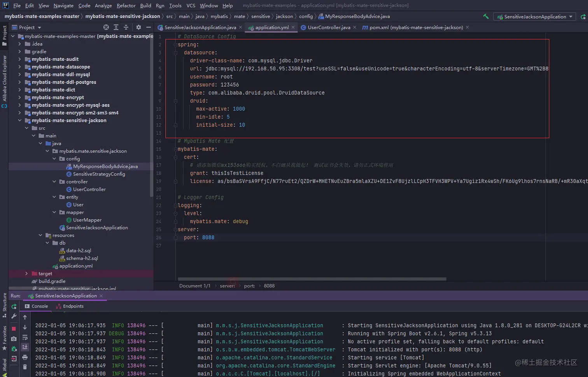This screenshot has width=588, height=377.
Task: Collapse all nodes in the Project tree
Action: tap(126, 27)
